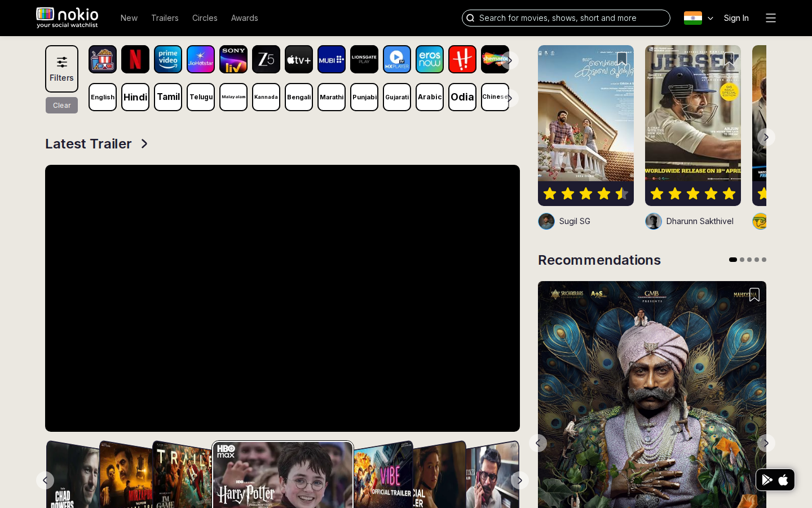Play the Harry Potter trailer thumbnail
Screen dimensions: 812x508
[283, 475]
